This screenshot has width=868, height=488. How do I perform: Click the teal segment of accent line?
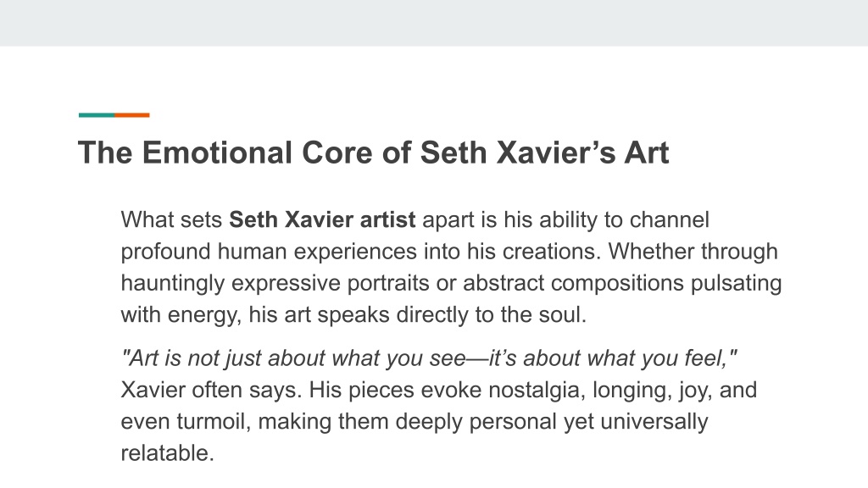click(97, 115)
